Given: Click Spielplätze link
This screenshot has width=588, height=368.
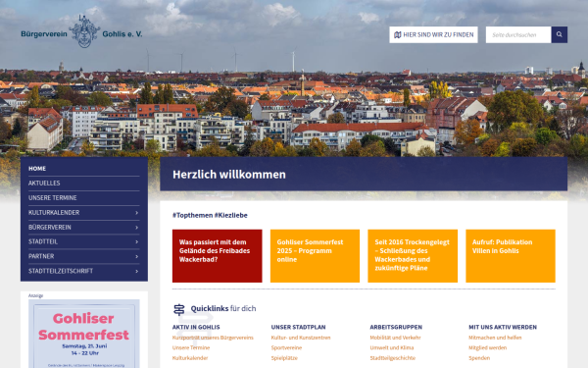Looking at the screenshot, I should tap(284, 358).
